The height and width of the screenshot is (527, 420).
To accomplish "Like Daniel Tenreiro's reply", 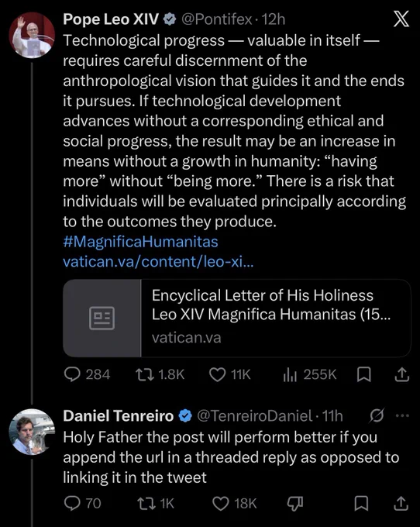I will coord(235,504).
